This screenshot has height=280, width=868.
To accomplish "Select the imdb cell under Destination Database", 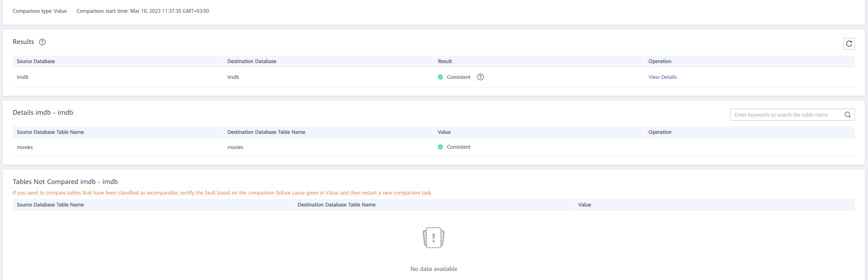I will tap(233, 77).
